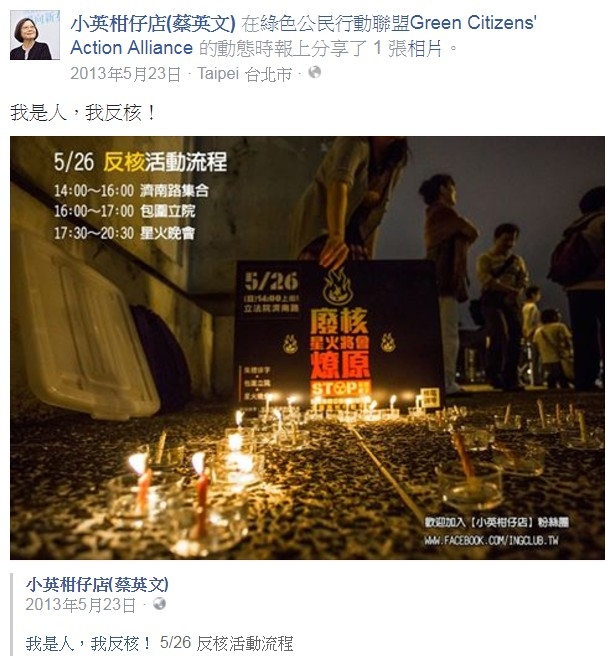
Task: Open the profile picture of 小英柑仔店
Action: (x=35, y=35)
